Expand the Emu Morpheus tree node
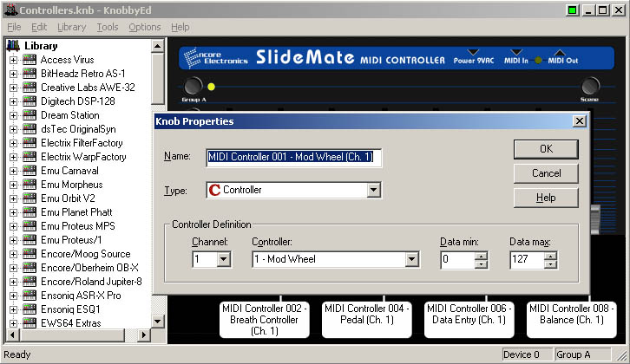The height and width of the screenshot is (364, 630). pos(13,185)
